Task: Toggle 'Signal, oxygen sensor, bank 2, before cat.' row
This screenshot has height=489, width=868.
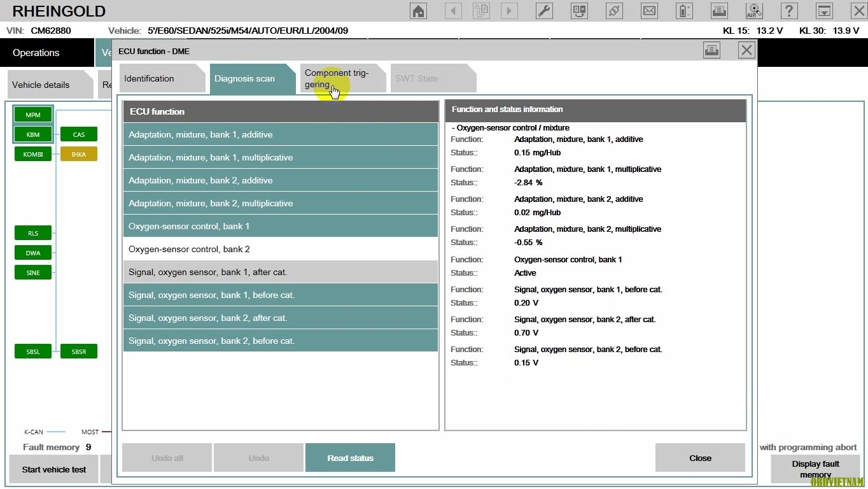Action: [x=281, y=341]
